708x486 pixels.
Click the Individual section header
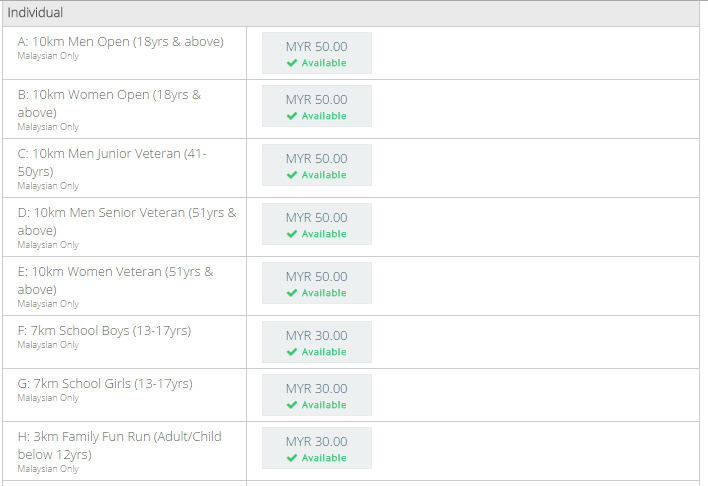click(x=36, y=13)
